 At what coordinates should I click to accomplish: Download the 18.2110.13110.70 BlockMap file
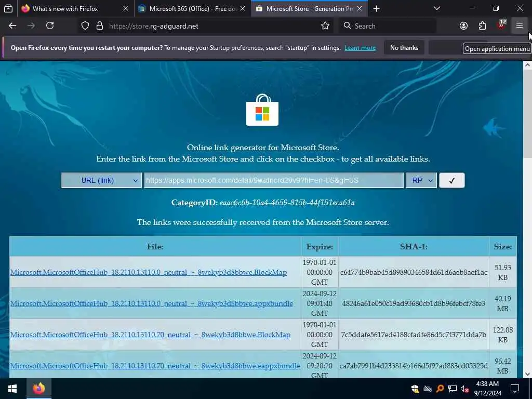coord(150,335)
